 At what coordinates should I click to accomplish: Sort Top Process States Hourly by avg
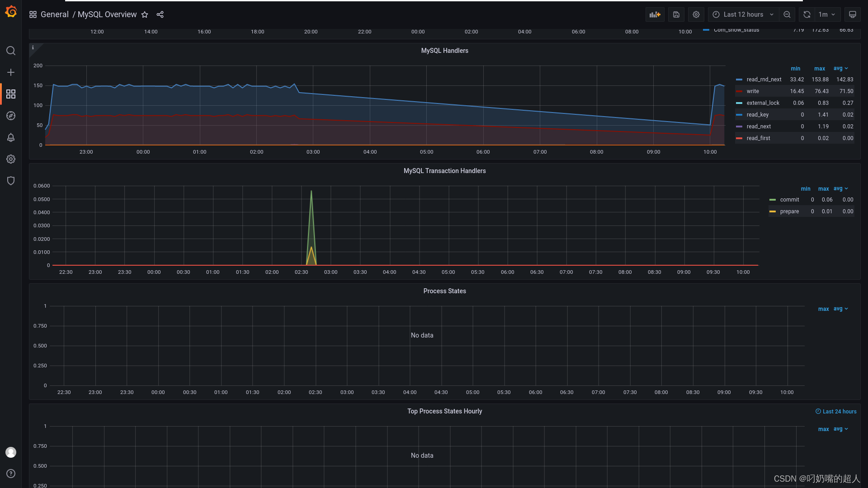tap(840, 429)
